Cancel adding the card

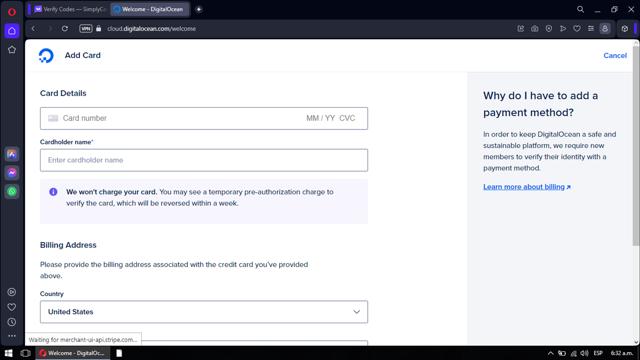click(615, 56)
